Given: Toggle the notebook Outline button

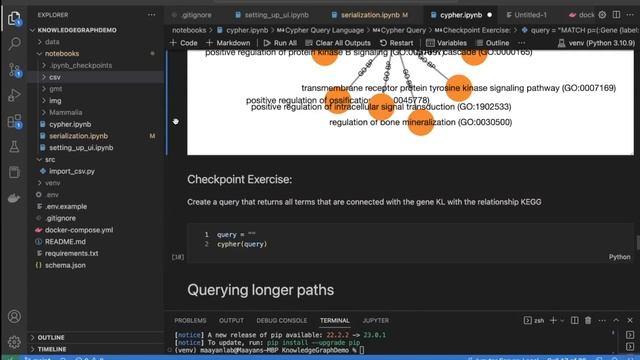Looking at the screenshot, I should (x=492, y=43).
